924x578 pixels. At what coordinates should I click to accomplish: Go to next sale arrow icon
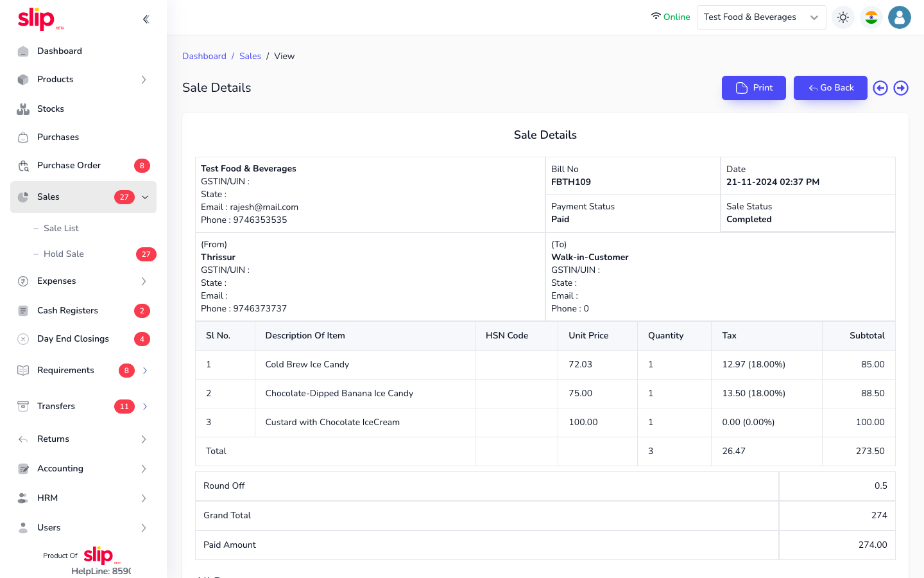901,88
